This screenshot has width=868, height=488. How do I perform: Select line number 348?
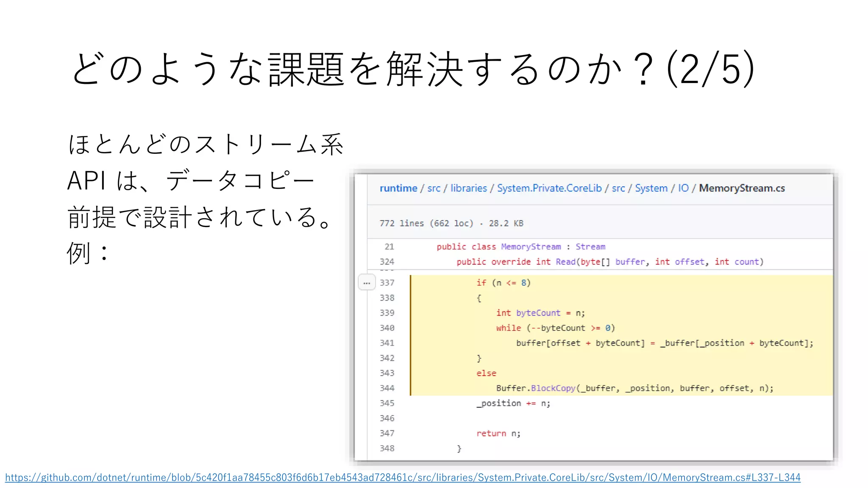tap(387, 448)
